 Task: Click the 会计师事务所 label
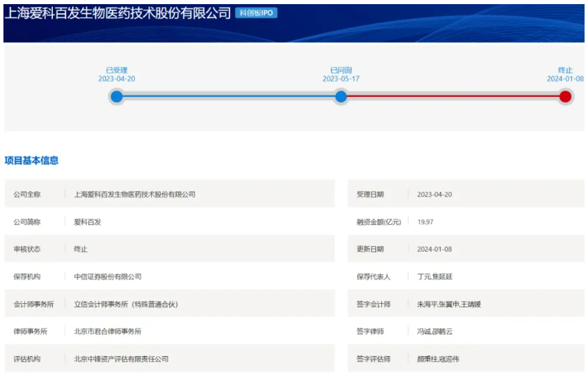pyautogui.click(x=34, y=305)
